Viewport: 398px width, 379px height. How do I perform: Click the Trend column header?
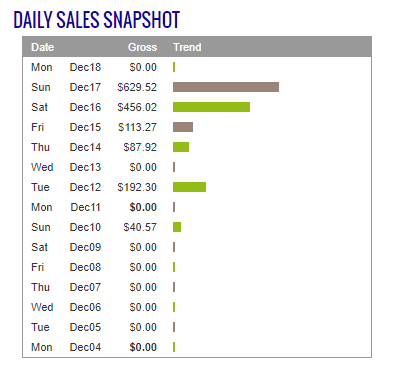coord(187,47)
